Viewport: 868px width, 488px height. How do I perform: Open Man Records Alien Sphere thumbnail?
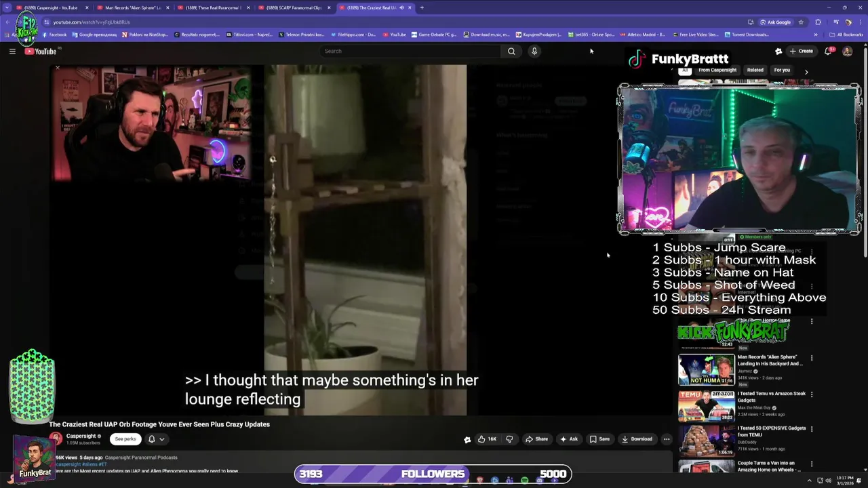[x=706, y=369]
